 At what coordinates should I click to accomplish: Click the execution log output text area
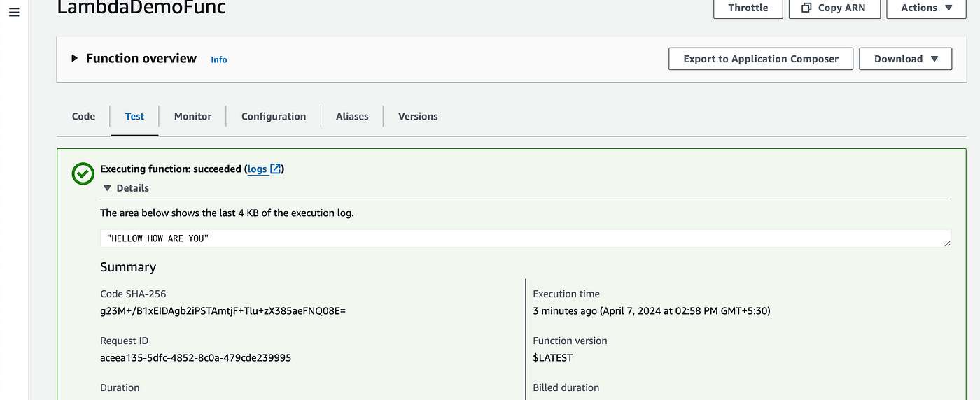(x=526, y=238)
